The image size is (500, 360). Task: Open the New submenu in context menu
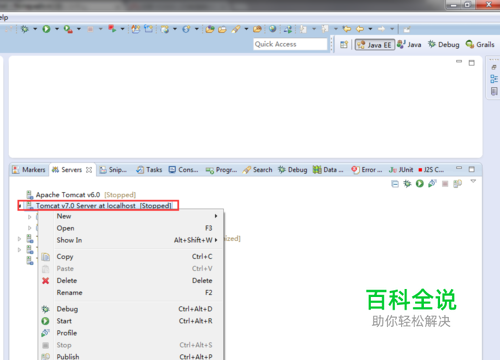point(131,216)
